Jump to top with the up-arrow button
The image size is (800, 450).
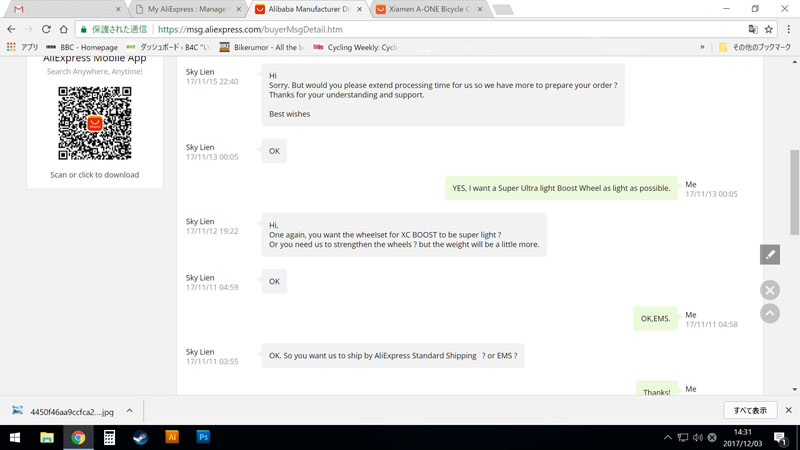(x=769, y=313)
